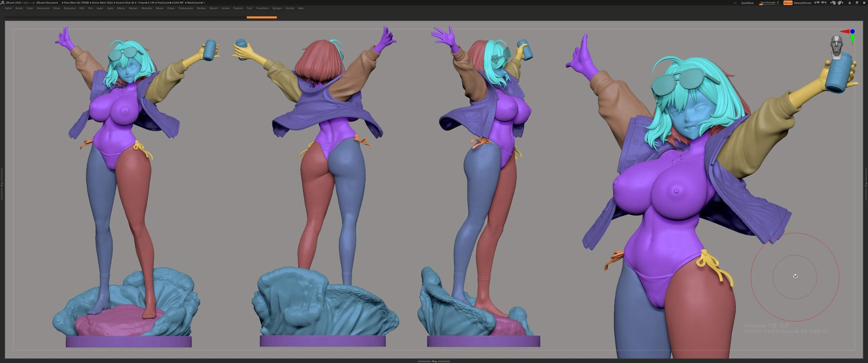Click the hide-to-tray minimize icon
Image resolution: width=868 pixels, height=363 pixels.
[x=849, y=3]
